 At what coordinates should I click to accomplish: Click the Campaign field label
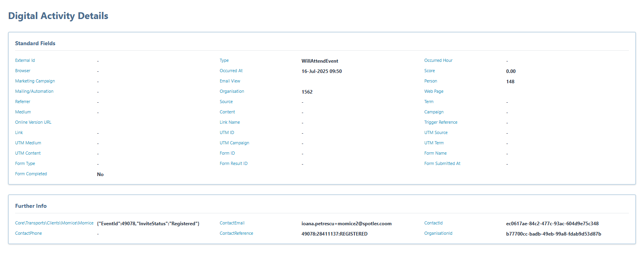[434, 112]
